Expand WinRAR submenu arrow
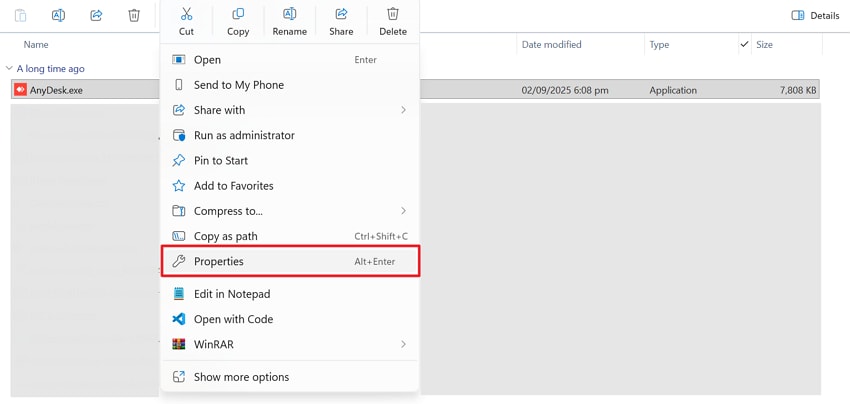This screenshot has height=404, width=850. pos(403,344)
